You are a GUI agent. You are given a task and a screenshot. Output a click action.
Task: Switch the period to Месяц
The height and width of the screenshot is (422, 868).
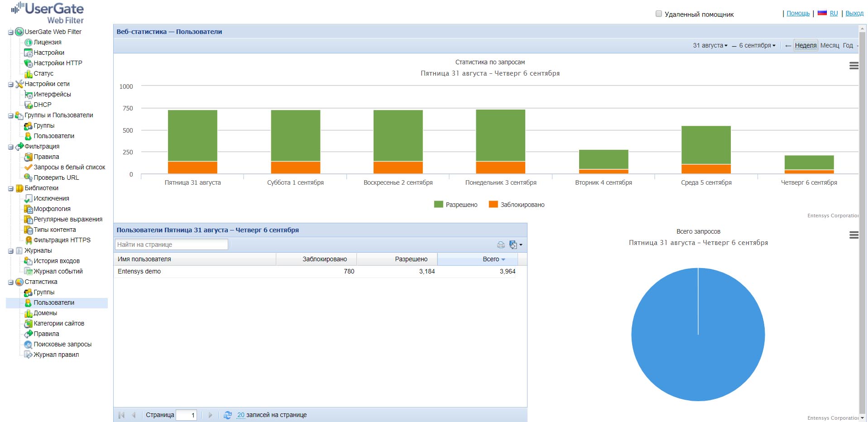pyautogui.click(x=830, y=46)
